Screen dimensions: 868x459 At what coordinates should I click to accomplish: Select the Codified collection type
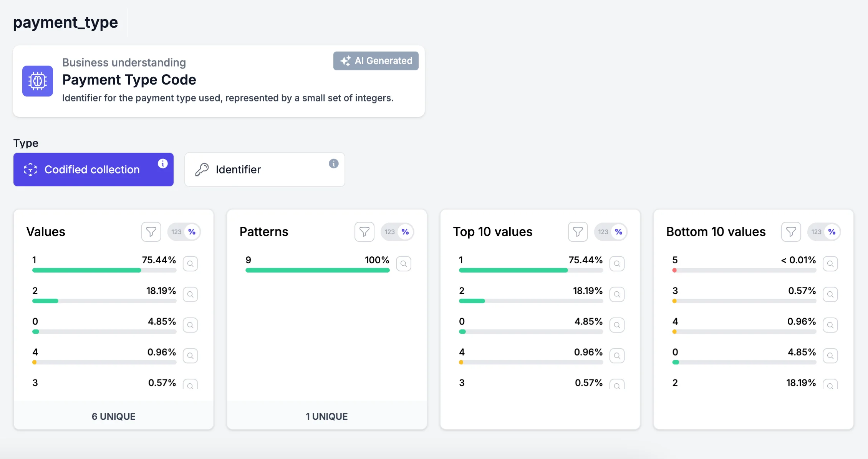coord(93,169)
